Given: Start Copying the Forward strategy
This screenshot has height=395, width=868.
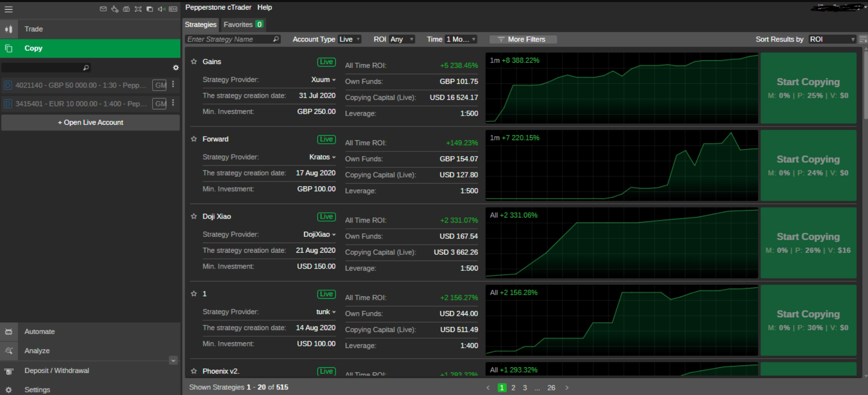Looking at the screenshot, I should click(808, 165).
